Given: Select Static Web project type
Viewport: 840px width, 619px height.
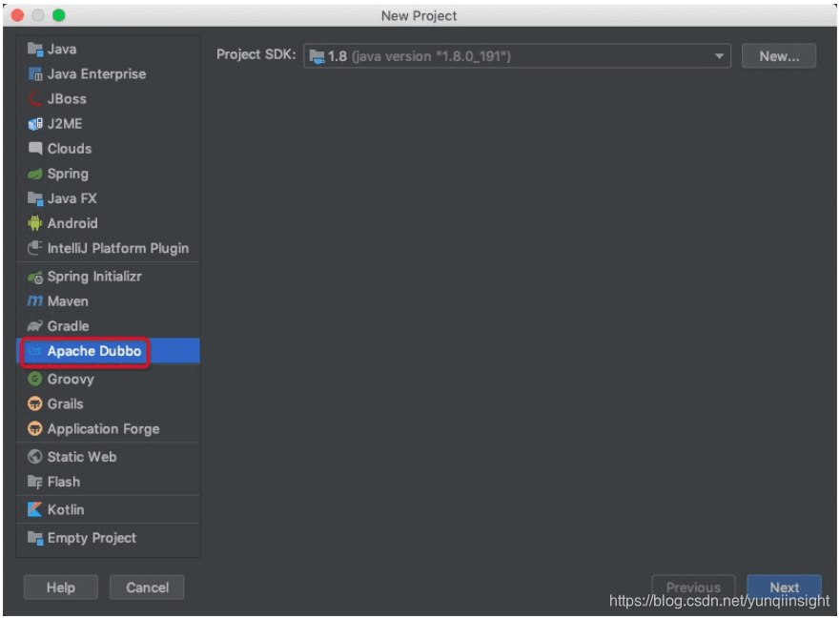Looking at the screenshot, I should [108, 457].
